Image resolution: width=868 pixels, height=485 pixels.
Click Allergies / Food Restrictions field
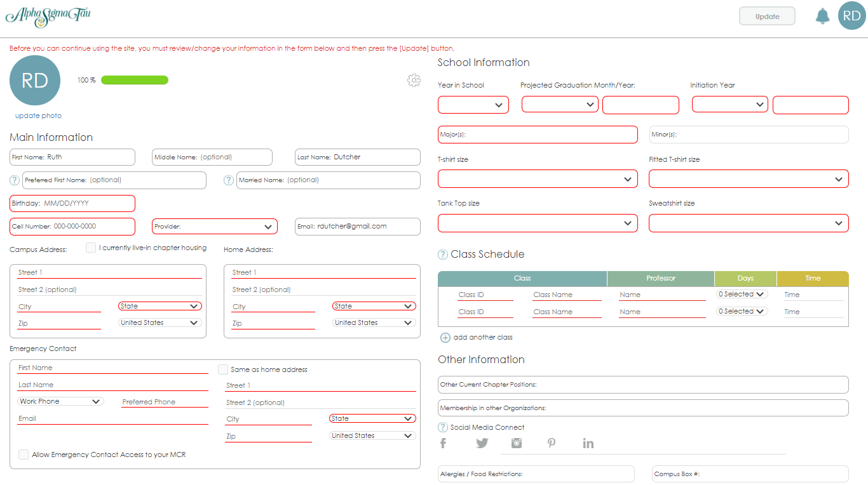536,474
